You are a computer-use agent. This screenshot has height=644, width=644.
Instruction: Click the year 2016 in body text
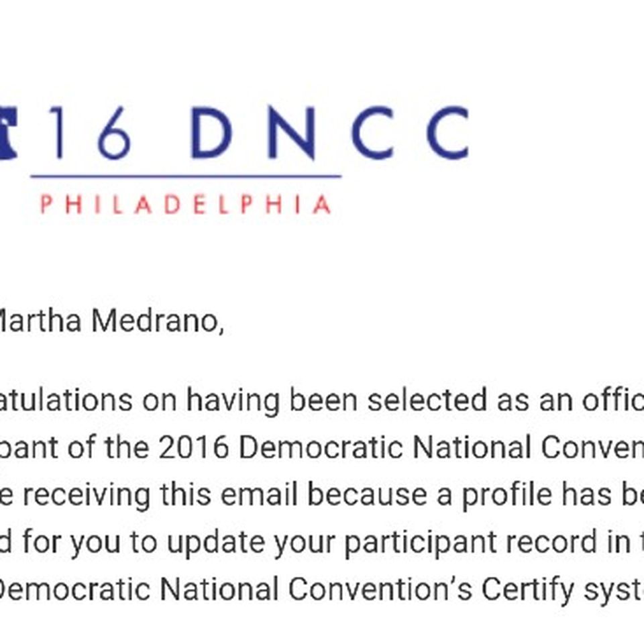[193, 447]
